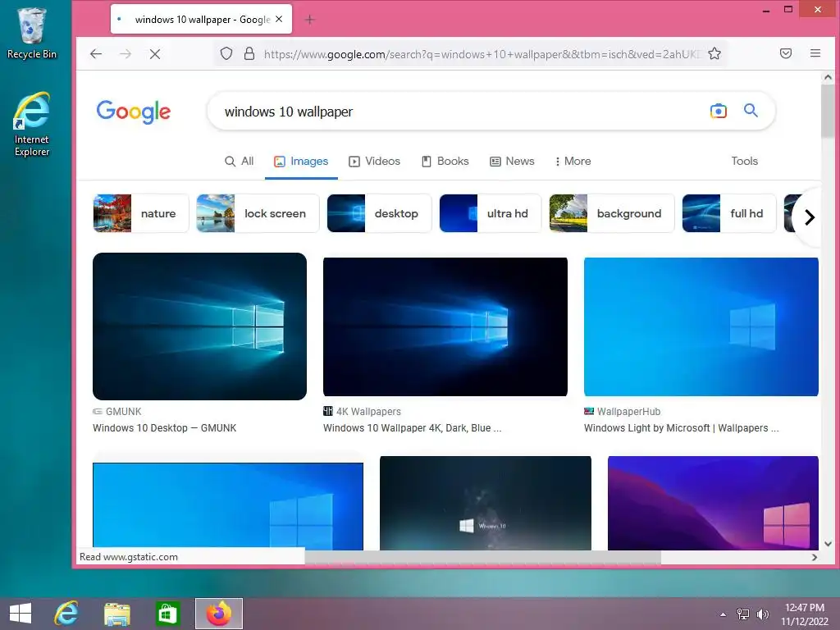Open the News tab
Screen dimensions: 840x630
(512, 162)
